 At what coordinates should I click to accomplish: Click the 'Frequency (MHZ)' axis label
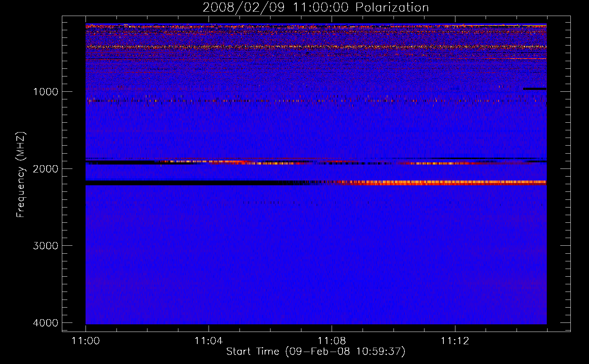coord(21,175)
